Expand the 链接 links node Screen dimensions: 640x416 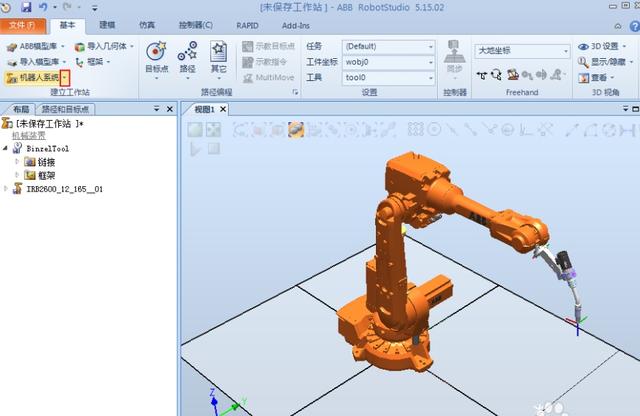click(17, 162)
